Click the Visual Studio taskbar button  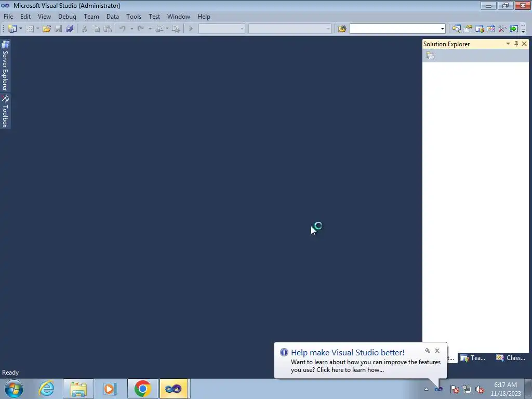(174, 389)
